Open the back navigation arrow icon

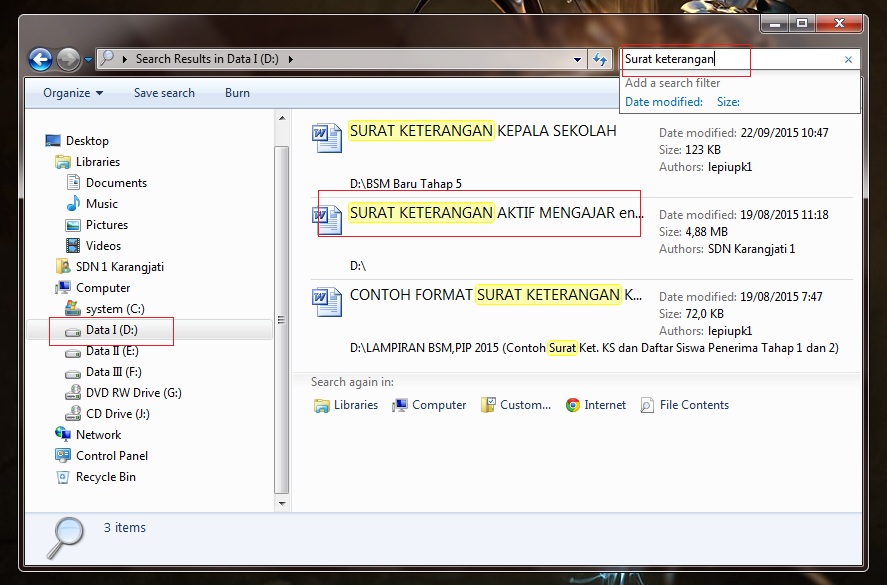pyautogui.click(x=39, y=60)
